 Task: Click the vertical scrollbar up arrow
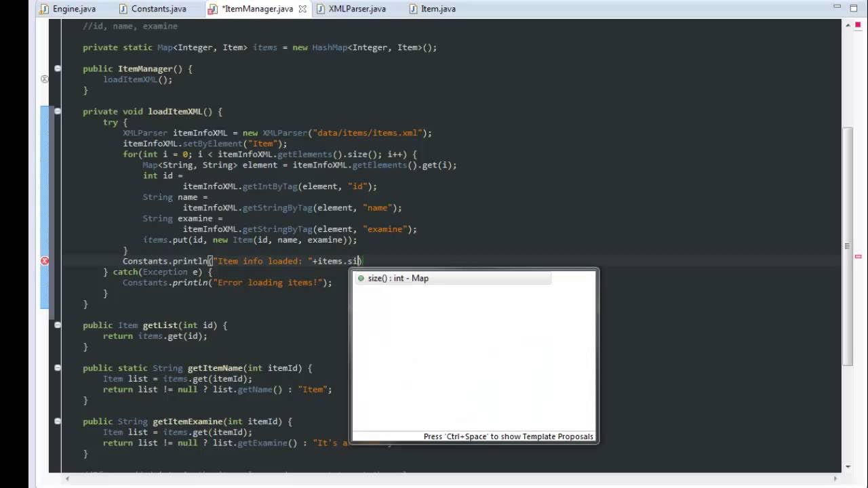(x=848, y=25)
